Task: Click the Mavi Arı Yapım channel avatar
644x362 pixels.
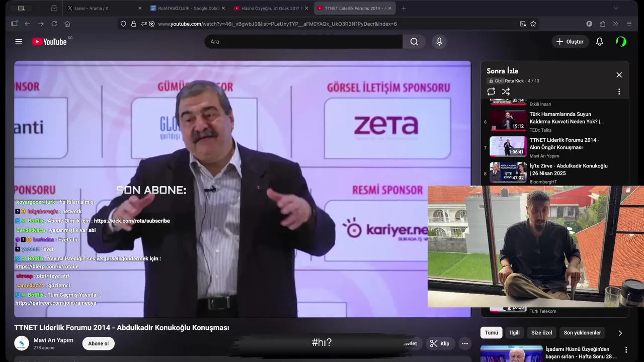Action: [22, 343]
